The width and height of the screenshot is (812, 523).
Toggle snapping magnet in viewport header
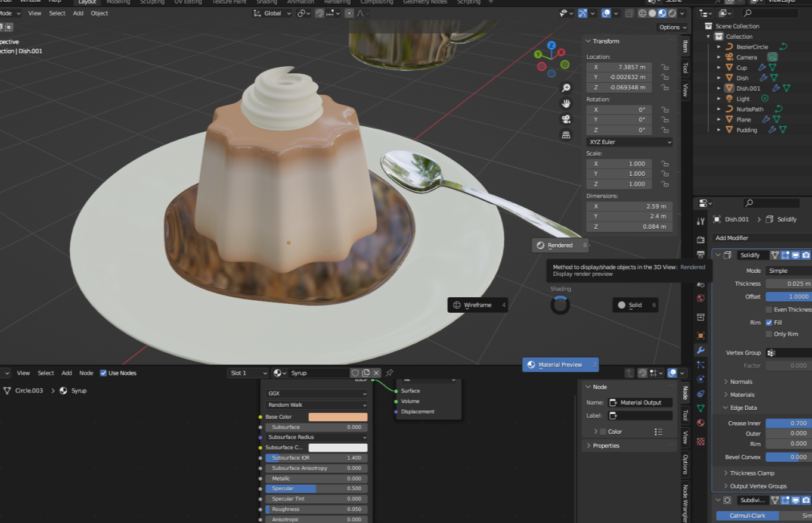[x=320, y=13]
